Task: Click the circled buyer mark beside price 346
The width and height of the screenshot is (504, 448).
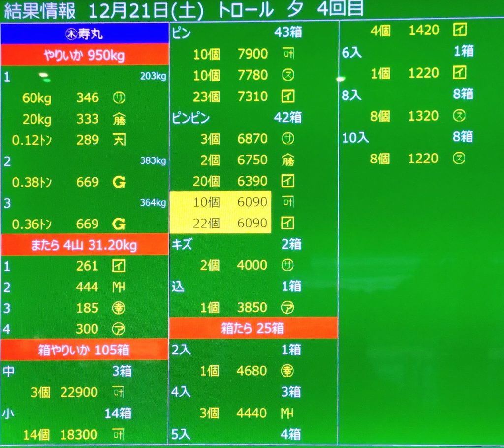Action: (x=119, y=97)
